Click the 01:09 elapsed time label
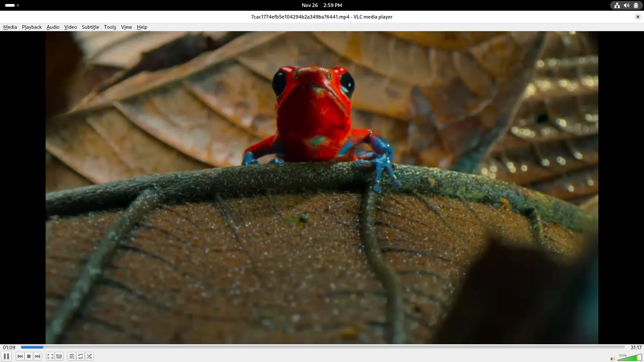This screenshot has width=644, height=362. [9, 348]
